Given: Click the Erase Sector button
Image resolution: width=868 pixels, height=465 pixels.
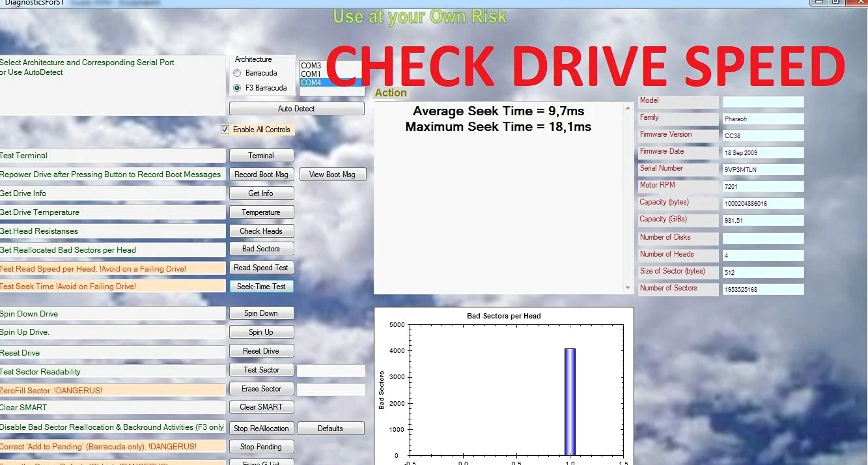Looking at the screenshot, I should (x=261, y=389).
